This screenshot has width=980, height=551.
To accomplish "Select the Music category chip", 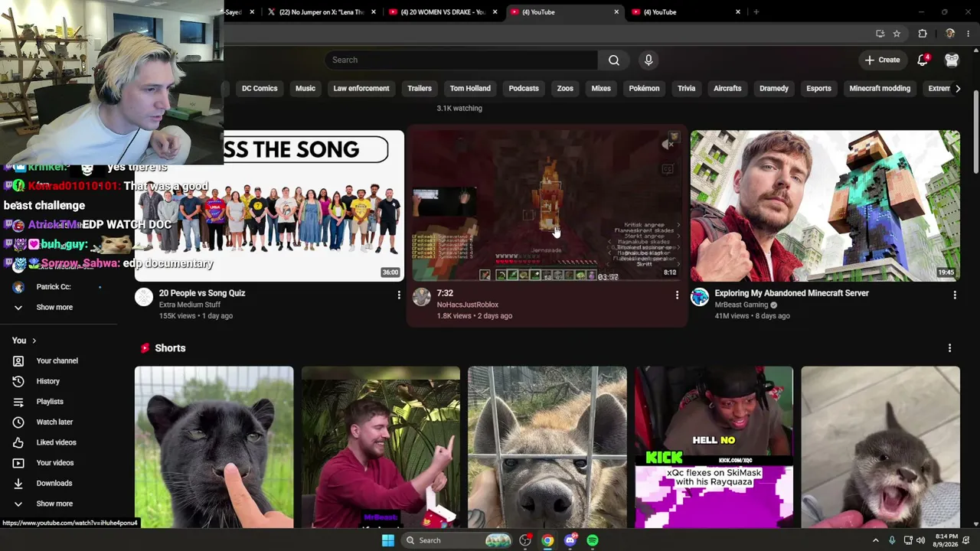I will pyautogui.click(x=305, y=88).
